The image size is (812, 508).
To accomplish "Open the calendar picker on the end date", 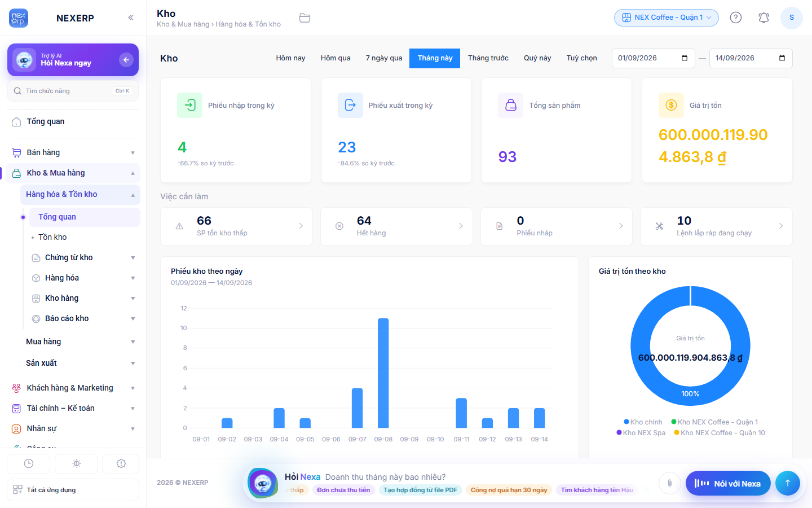I will pos(782,58).
